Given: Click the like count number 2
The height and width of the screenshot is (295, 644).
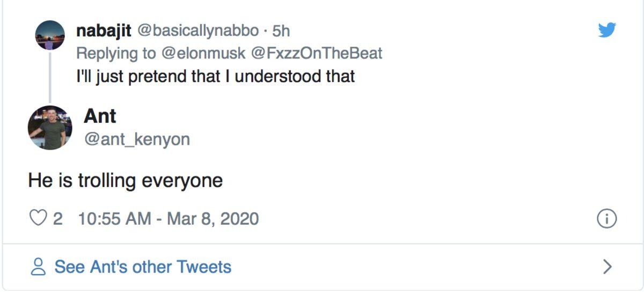Looking at the screenshot, I should [57, 219].
